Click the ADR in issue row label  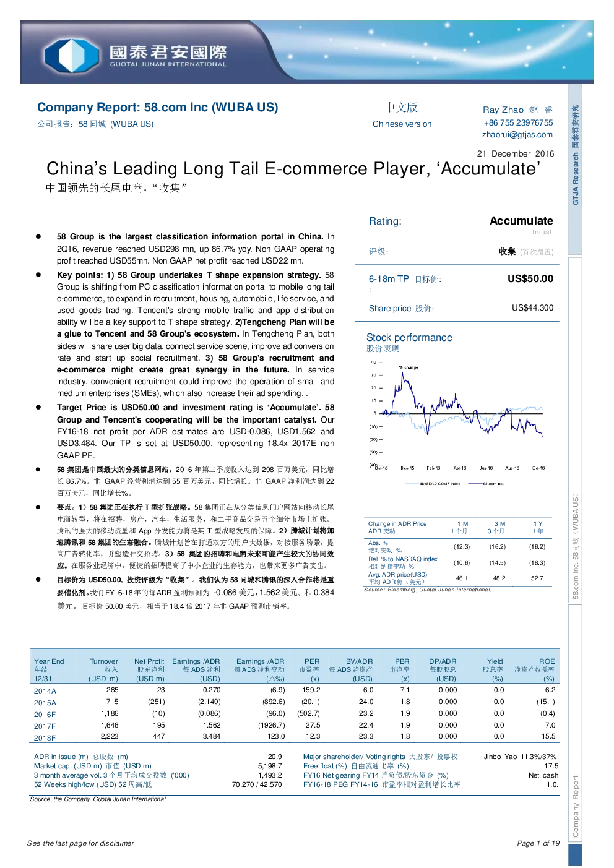click(x=81, y=757)
